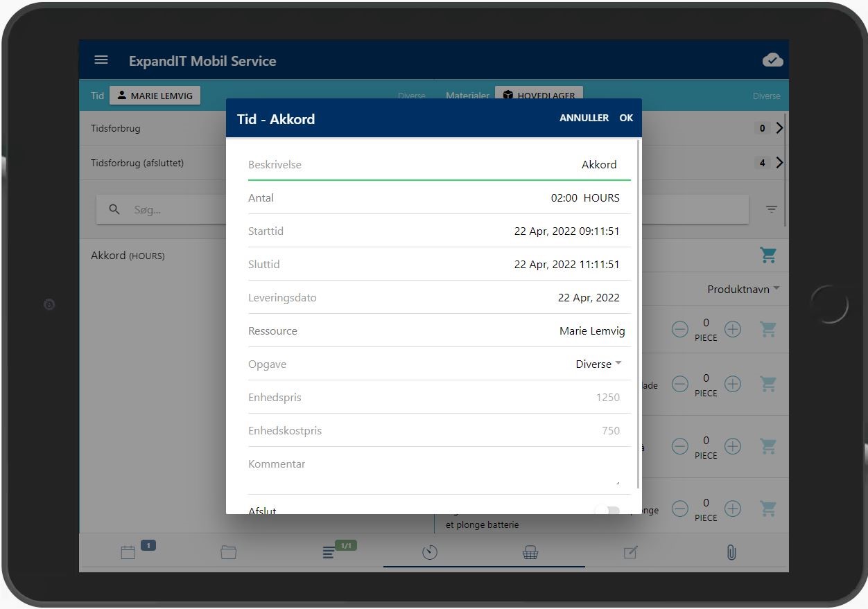Open the navigation hamburger menu
This screenshot has height=609, width=868.
(101, 60)
